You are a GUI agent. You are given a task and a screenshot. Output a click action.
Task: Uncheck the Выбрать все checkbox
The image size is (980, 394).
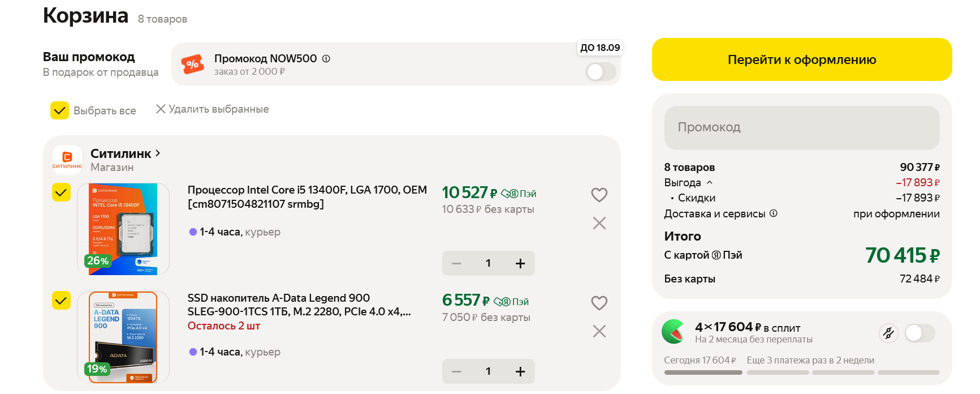60,110
